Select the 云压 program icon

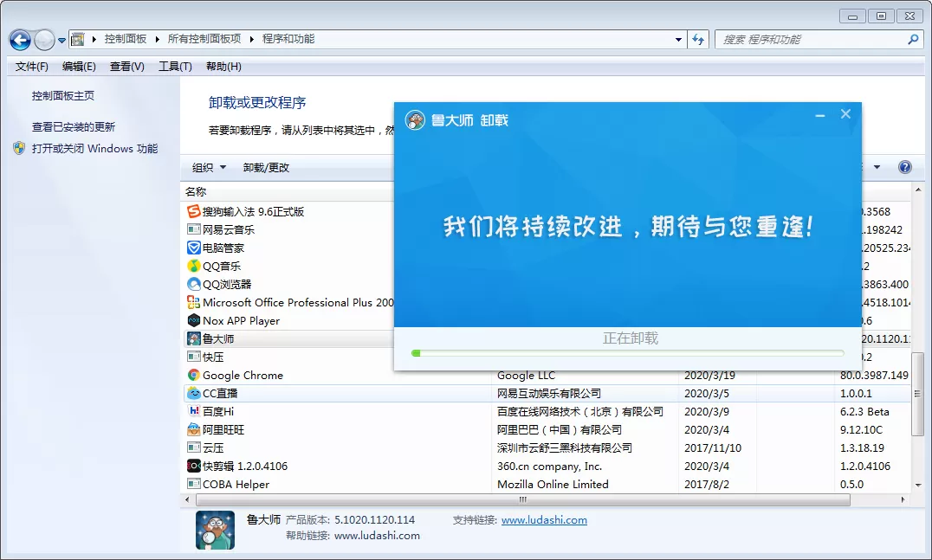click(194, 447)
